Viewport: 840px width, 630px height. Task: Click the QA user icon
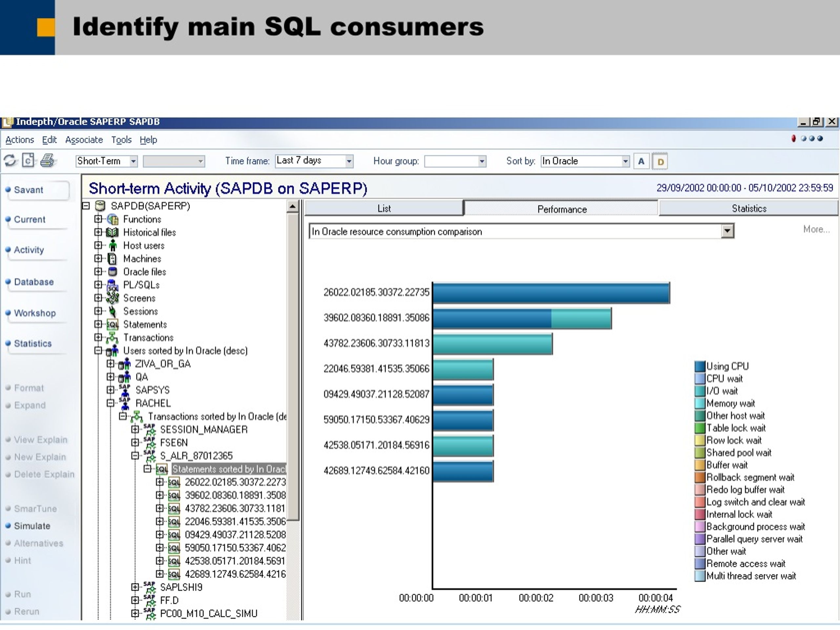125,377
